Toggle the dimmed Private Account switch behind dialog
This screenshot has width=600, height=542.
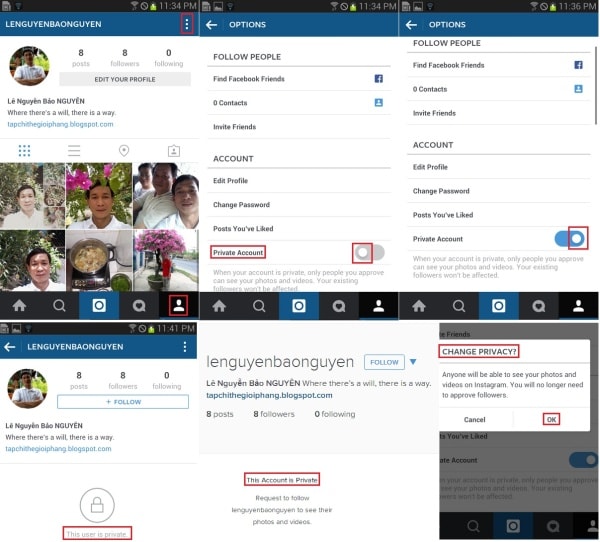pos(583,460)
